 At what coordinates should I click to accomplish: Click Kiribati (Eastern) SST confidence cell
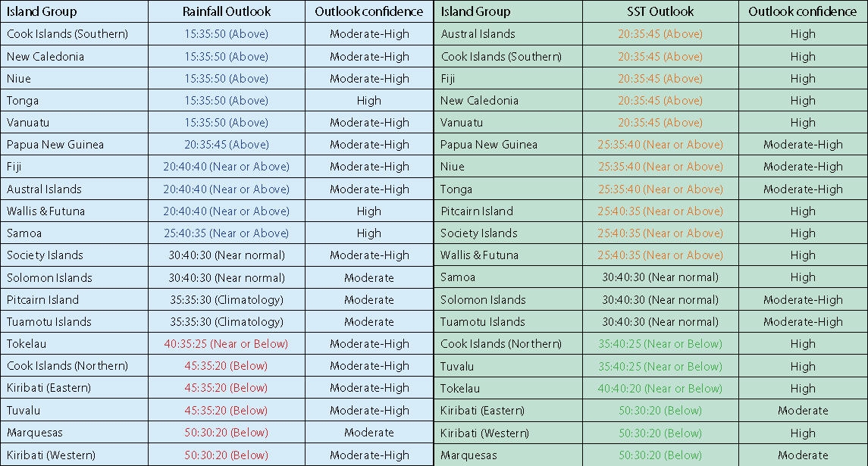point(802,411)
